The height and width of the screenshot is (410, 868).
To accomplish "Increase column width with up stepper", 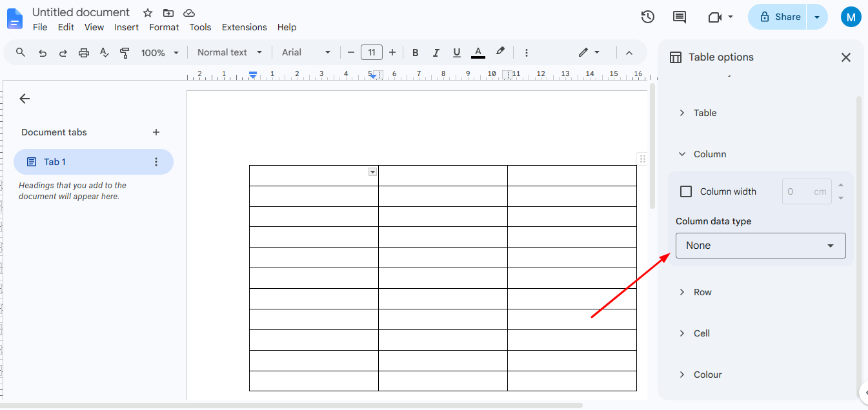I will tap(840, 186).
